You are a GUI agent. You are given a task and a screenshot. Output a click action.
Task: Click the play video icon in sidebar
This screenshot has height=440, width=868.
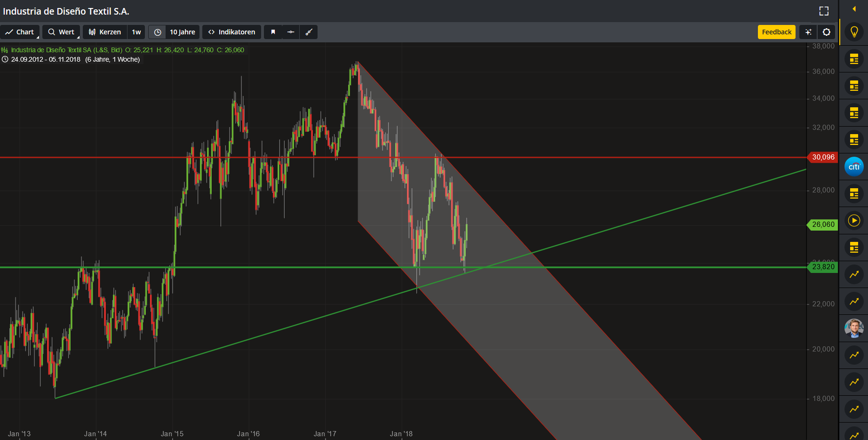[854, 221]
